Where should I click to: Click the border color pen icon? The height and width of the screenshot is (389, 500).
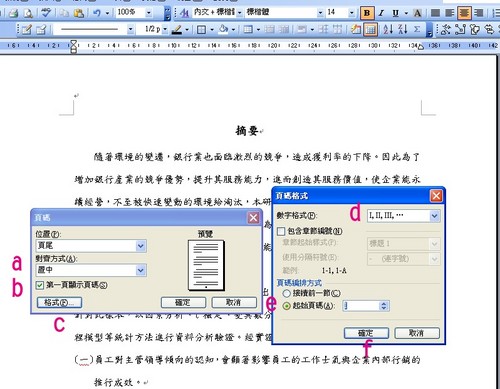(177, 30)
